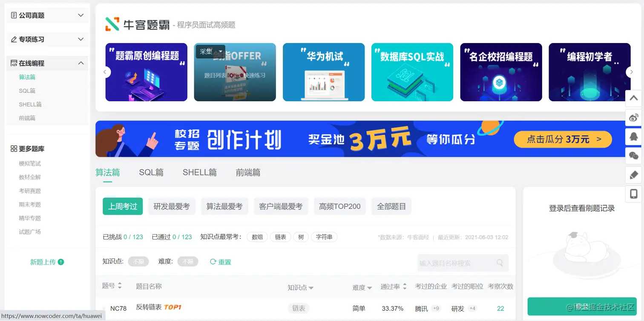644x321 pixels.
Task: Click the back-to-top arrow icon
Action: [633, 98]
